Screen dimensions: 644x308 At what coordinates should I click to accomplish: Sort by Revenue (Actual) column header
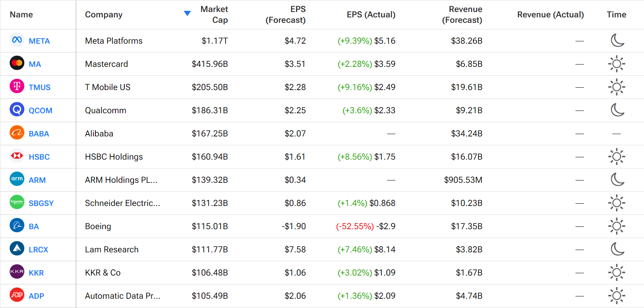551,15
